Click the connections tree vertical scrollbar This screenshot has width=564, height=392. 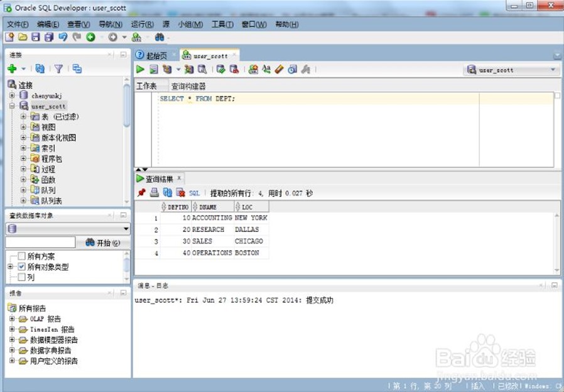click(x=127, y=106)
